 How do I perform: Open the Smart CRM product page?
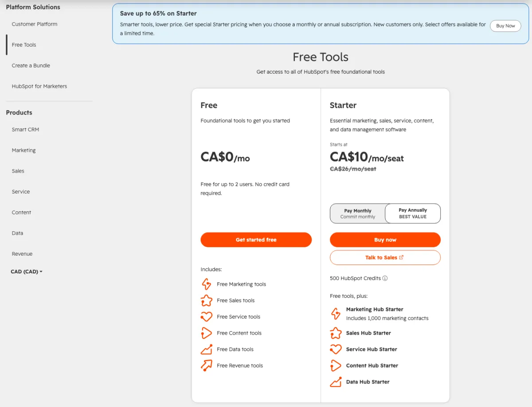click(25, 130)
